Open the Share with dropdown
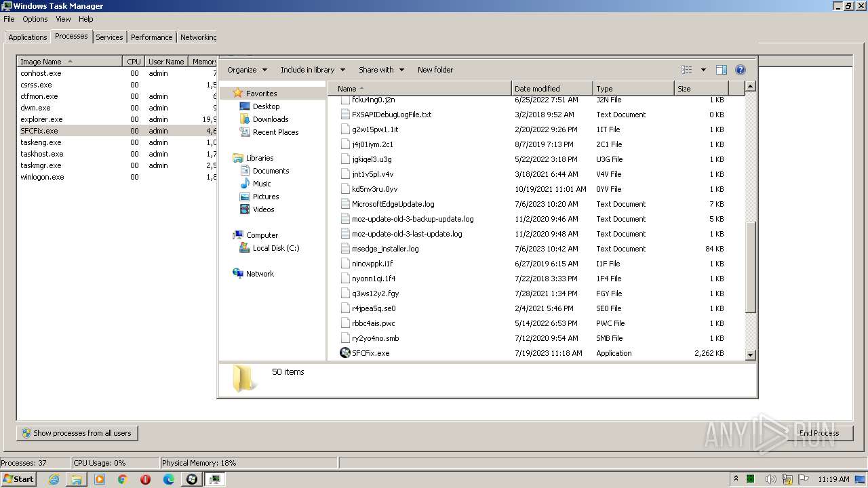 [x=381, y=70]
